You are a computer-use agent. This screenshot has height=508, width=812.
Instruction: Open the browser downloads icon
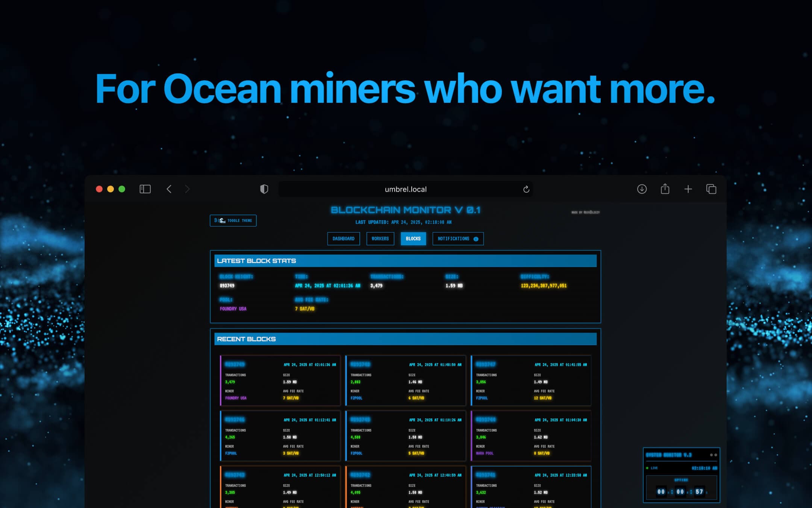(642, 189)
